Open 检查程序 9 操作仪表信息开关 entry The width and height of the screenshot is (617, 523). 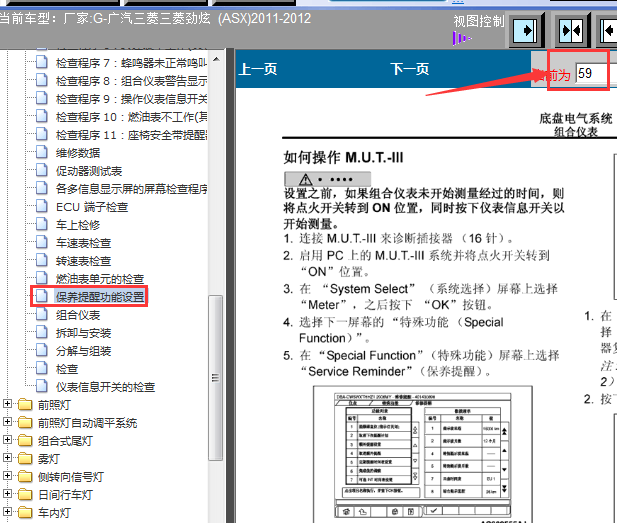coord(131,99)
